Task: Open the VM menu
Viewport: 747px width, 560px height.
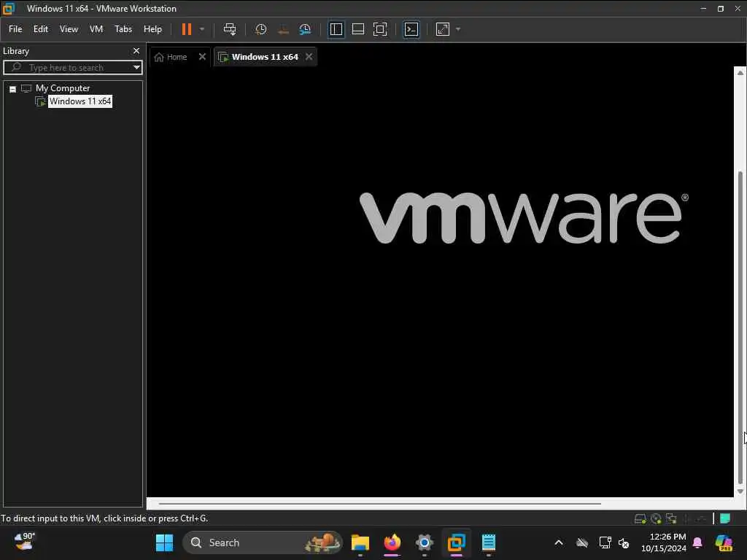Action: [x=96, y=29]
